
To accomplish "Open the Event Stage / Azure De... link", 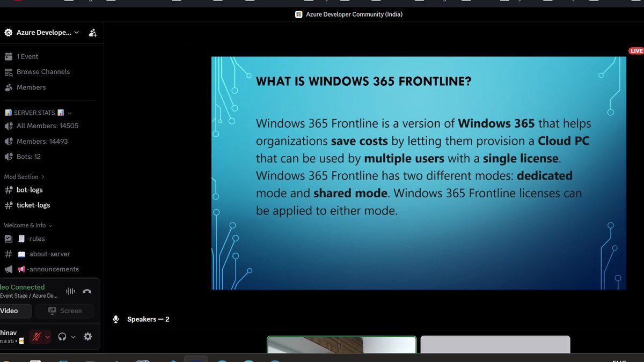I will 28,295.
